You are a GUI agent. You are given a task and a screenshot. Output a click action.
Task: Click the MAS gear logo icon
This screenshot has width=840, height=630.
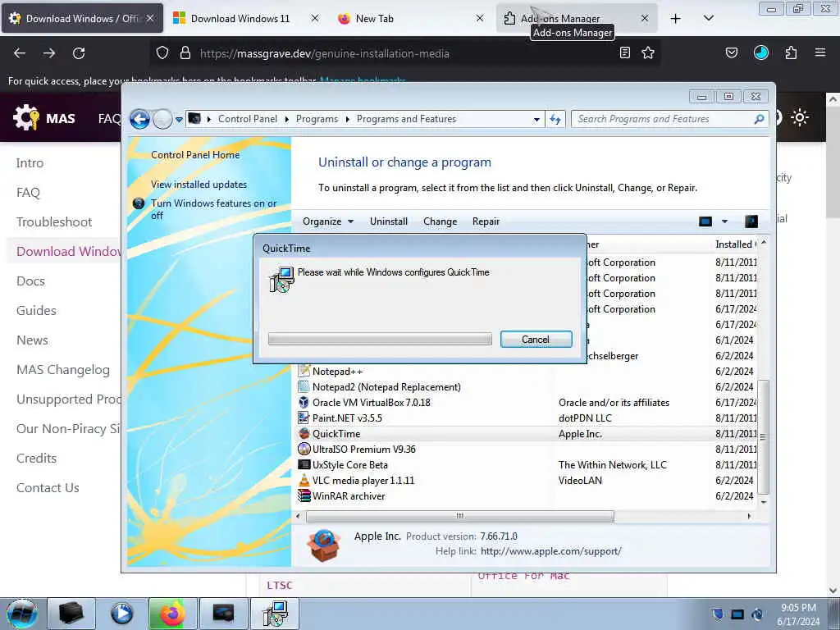(25, 117)
